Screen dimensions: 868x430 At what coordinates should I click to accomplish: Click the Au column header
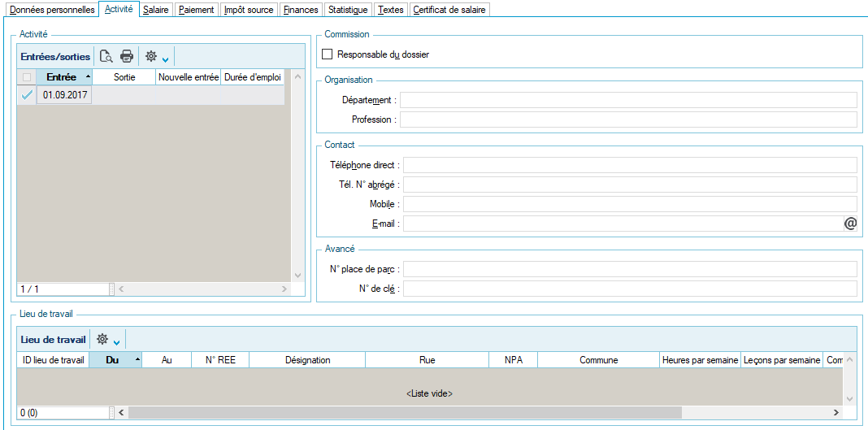(167, 360)
